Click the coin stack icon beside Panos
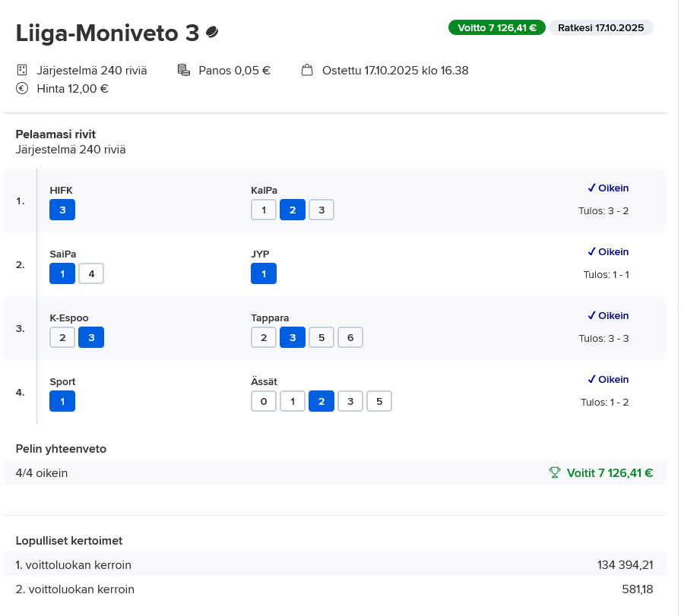 (183, 70)
